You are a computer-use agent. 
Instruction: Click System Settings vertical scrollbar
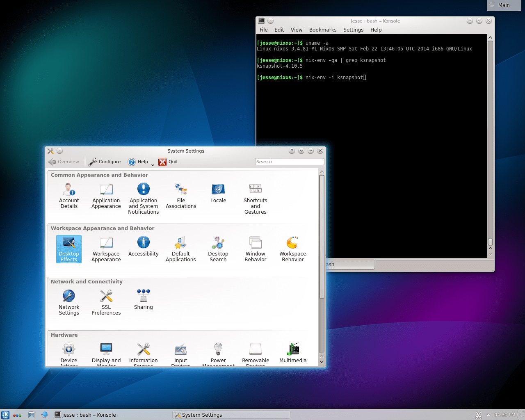[322, 237]
